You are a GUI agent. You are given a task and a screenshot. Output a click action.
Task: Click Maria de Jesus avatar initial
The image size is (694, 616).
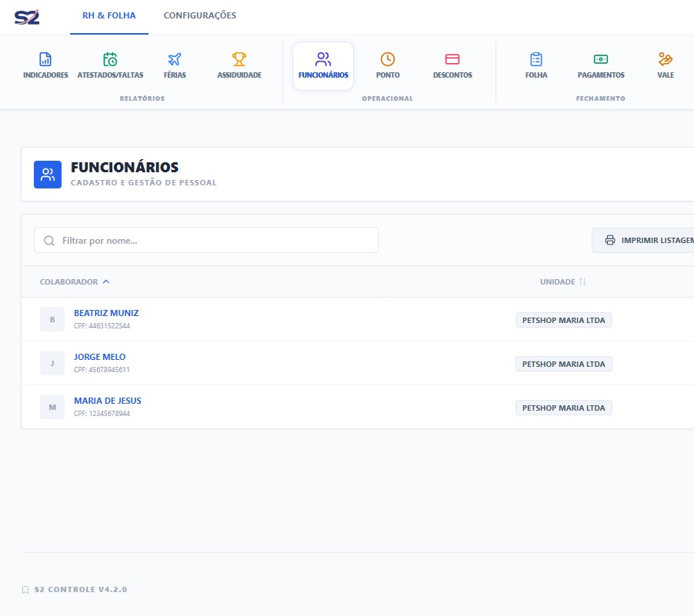pos(52,407)
